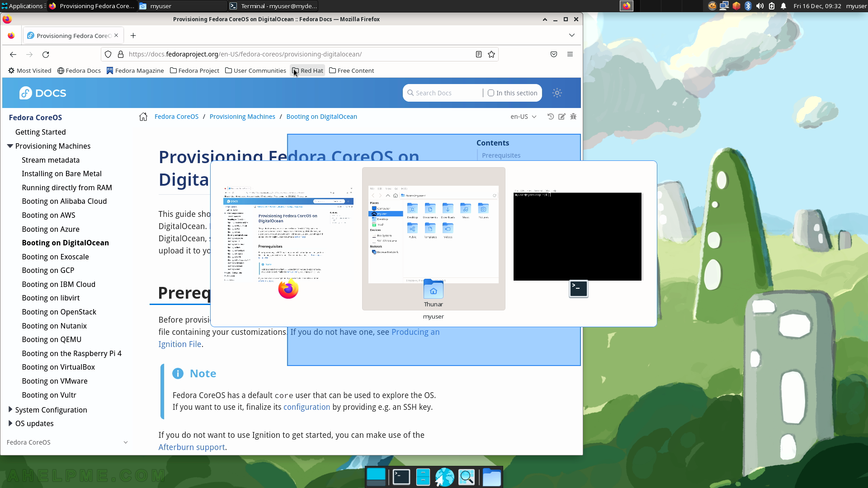
Task: View site security padlock information
Action: pyautogui.click(x=121, y=54)
